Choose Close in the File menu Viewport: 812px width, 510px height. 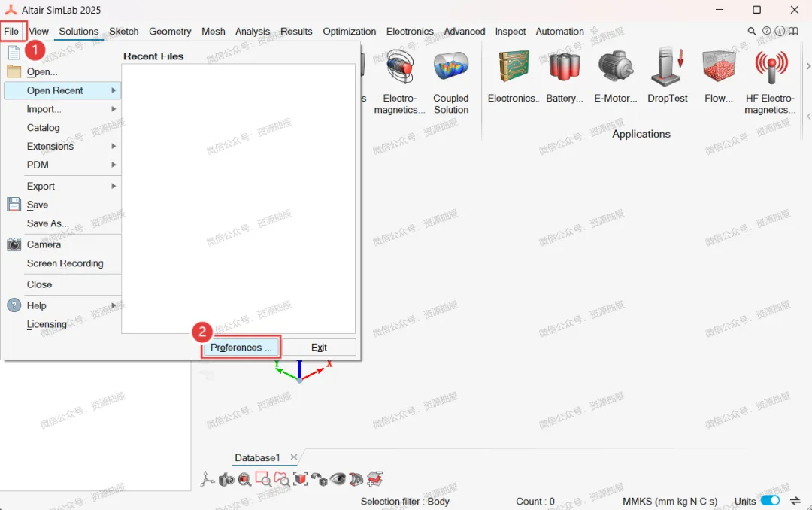[39, 284]
